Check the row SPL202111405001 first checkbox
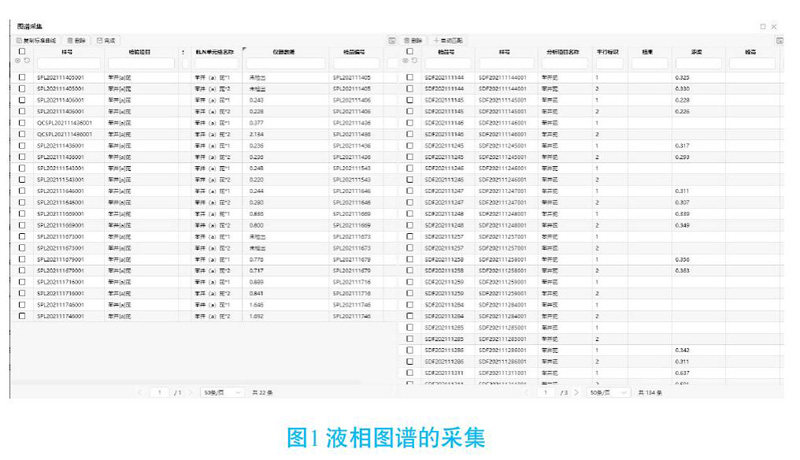800x460 pixels. point(22,77)
